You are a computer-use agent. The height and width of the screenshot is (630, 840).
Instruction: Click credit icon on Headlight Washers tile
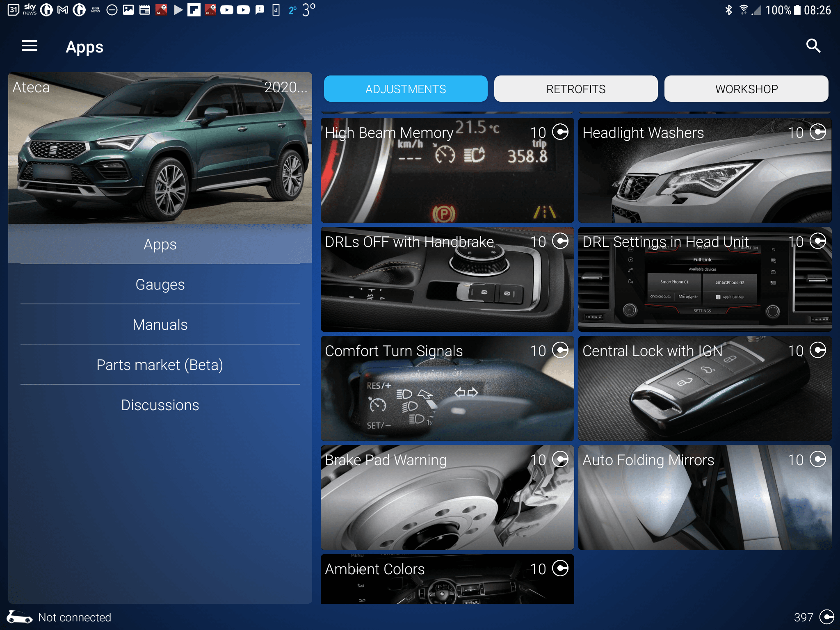point(818,132)
